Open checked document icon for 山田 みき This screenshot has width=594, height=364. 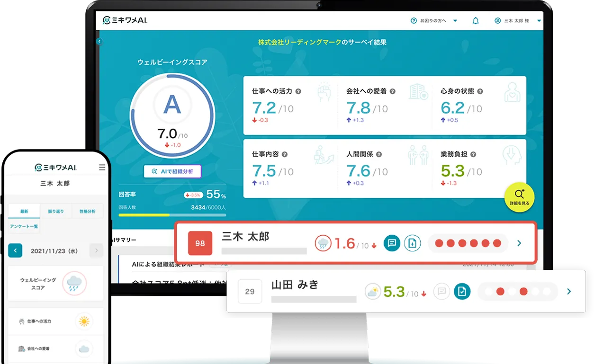point(462,292)
